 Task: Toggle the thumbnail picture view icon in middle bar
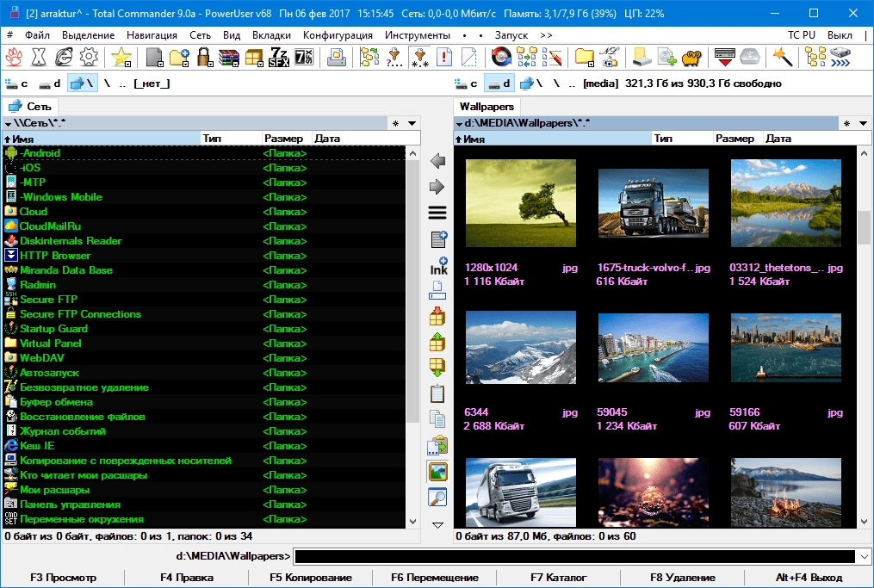coord(437,472)
